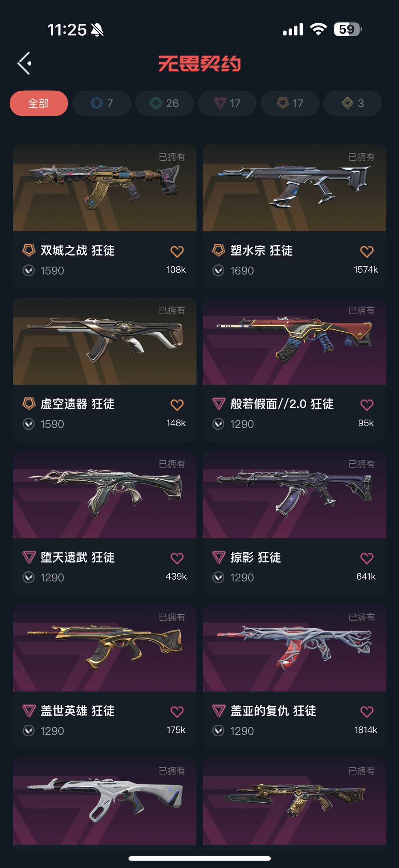This screenshot has width=399, height=868.
Task: Select the 全部 filter tab
Action: pos(39,103)
